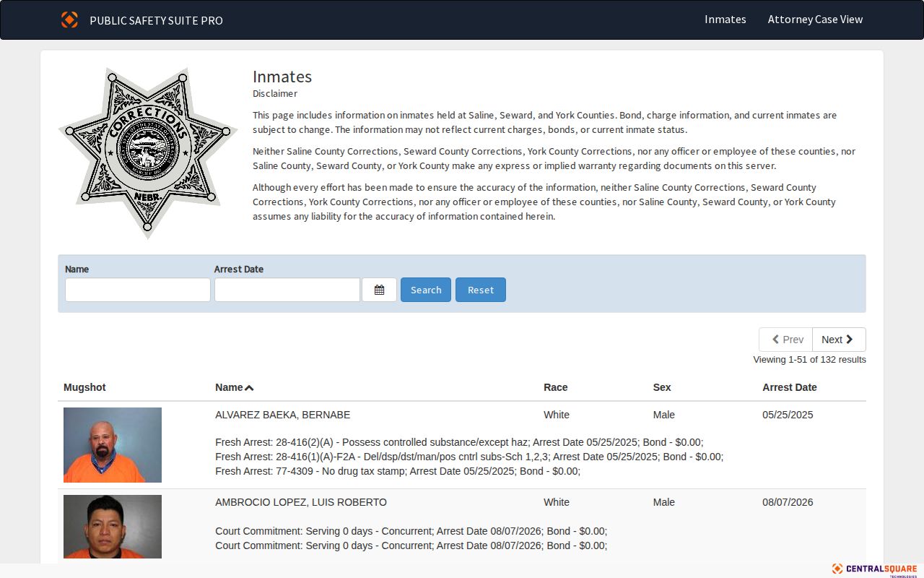The height and width of the screenshot is (578, 924).
Task: Click the Reset button
Action: pyautogui.click(x=481, y=290)
